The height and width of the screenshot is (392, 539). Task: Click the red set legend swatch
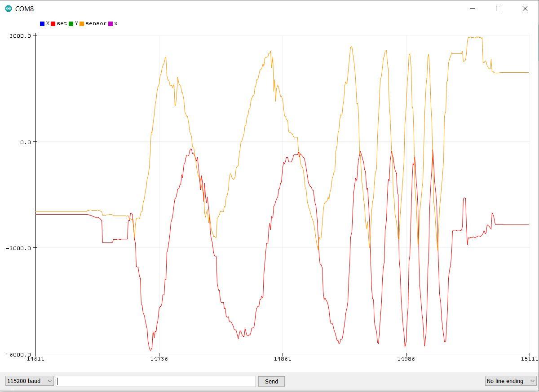(53, 24)
